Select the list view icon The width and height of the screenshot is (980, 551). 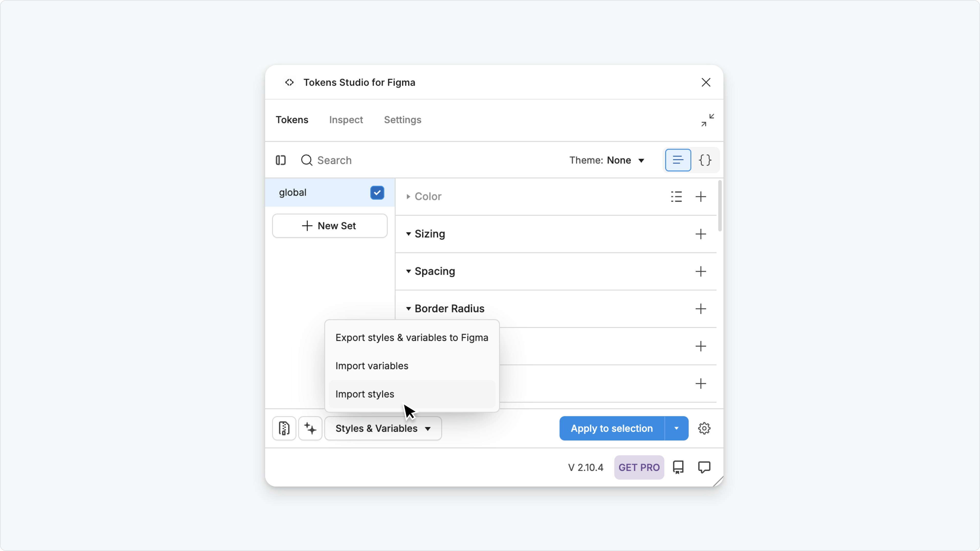click(678, 160)
